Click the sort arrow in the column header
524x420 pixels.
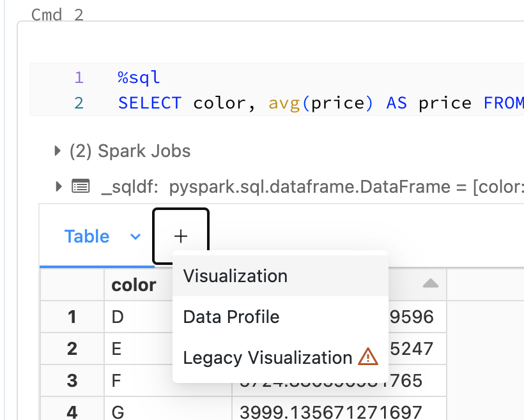pyautogui.click(x=431, y=283)
